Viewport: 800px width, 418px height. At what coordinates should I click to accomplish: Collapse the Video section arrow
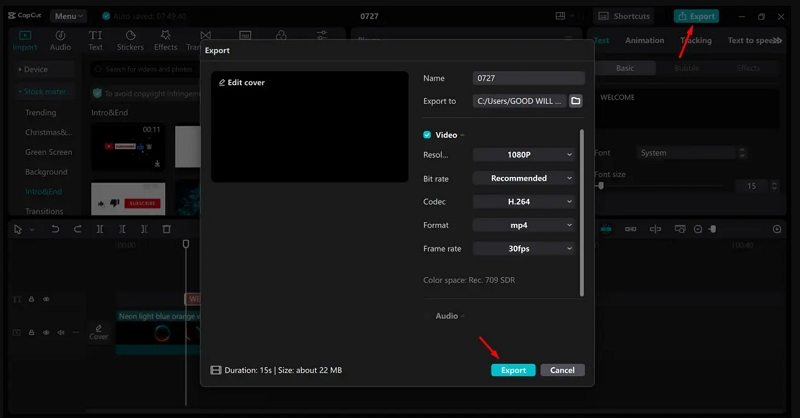point(462,135)
